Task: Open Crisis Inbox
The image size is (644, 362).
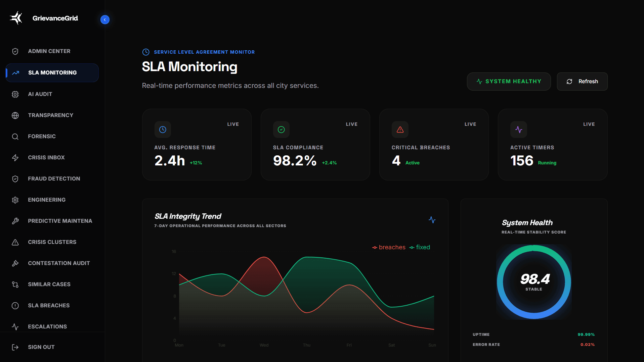Action: [52, 158]
